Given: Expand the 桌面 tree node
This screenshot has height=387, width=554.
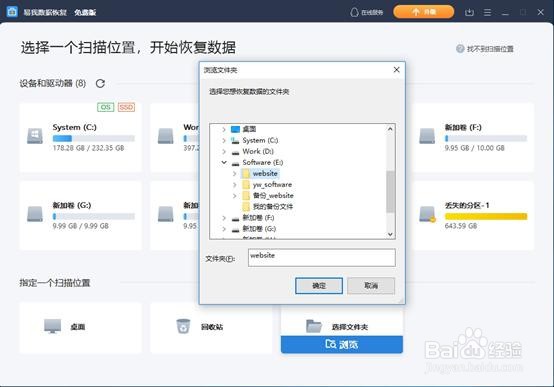Looking at the screenshot, I should 224,129.
